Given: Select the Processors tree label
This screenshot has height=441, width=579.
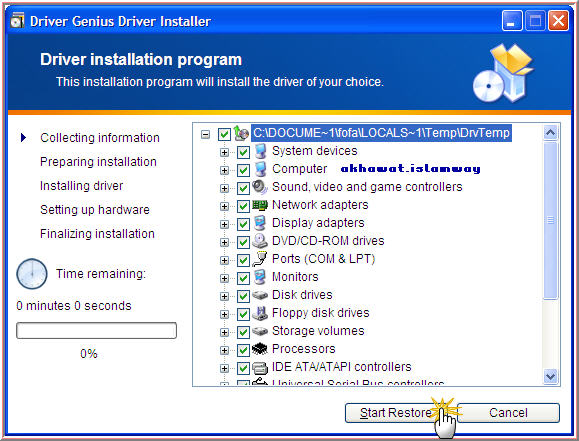Looking at the screenshot, I should pos(304,349).
